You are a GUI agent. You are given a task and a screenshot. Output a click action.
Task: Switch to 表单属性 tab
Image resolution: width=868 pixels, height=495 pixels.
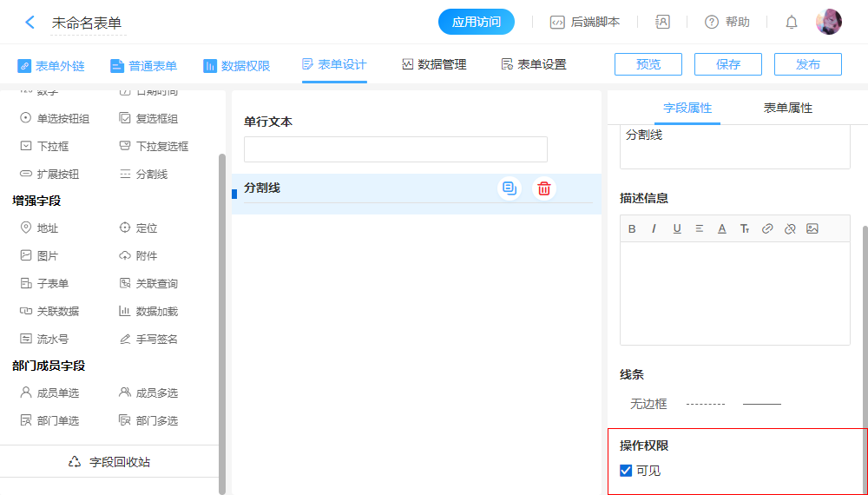(787, 108)
